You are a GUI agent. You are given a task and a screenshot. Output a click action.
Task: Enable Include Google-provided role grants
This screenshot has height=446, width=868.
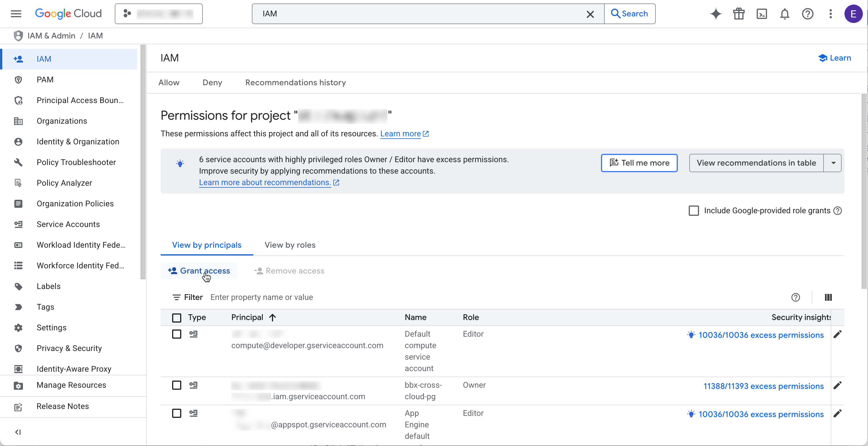click(694, 211)
